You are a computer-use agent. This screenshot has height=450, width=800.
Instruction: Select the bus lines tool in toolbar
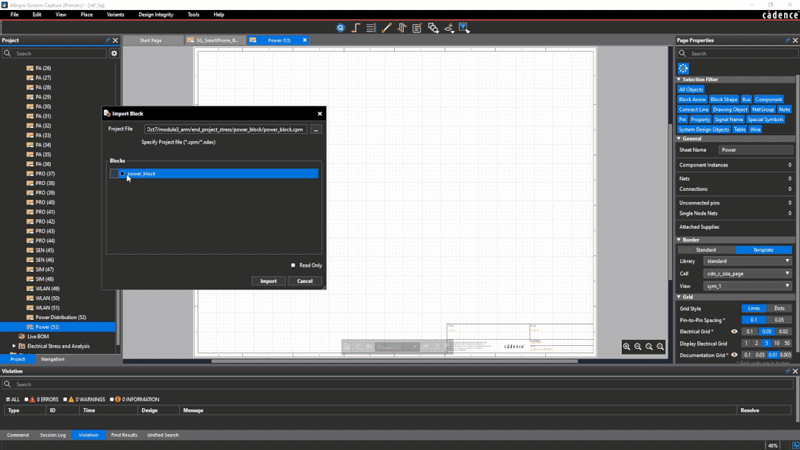pos(371,28)
